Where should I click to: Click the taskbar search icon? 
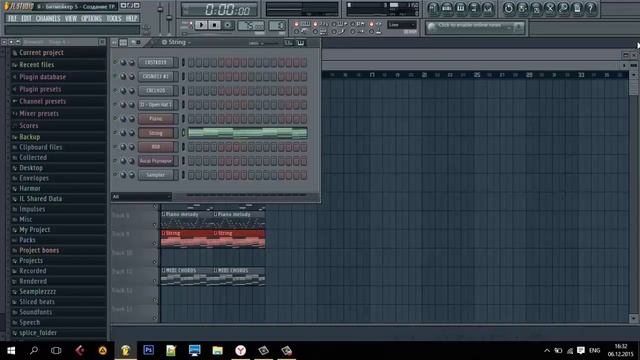coord(34,350)
